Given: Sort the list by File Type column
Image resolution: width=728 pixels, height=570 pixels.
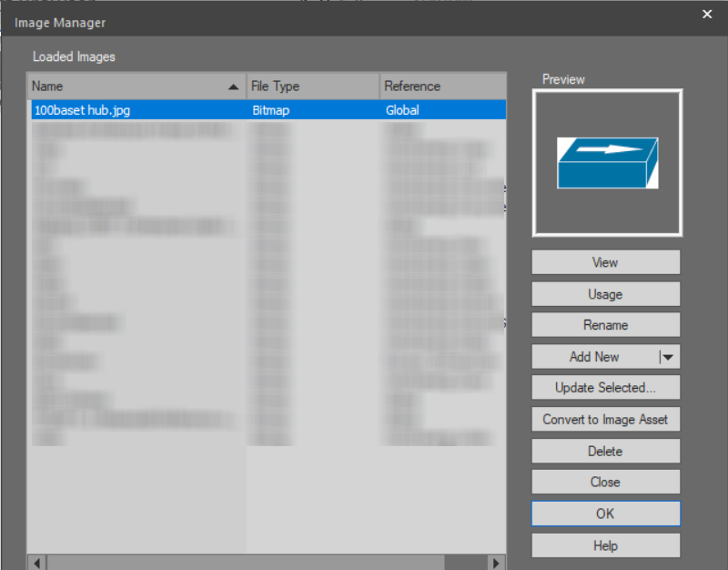Looking at the screenshot, I should tap(312, 87).
